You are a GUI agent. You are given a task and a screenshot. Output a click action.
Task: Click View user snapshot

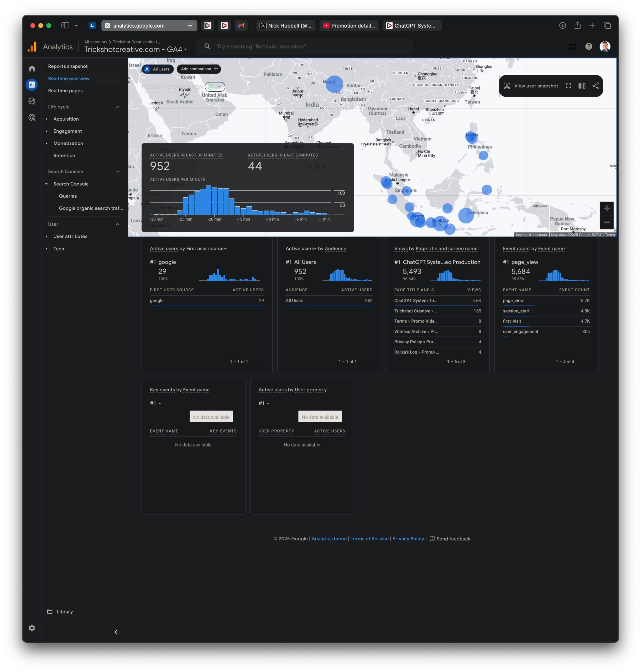coord(531,86)
